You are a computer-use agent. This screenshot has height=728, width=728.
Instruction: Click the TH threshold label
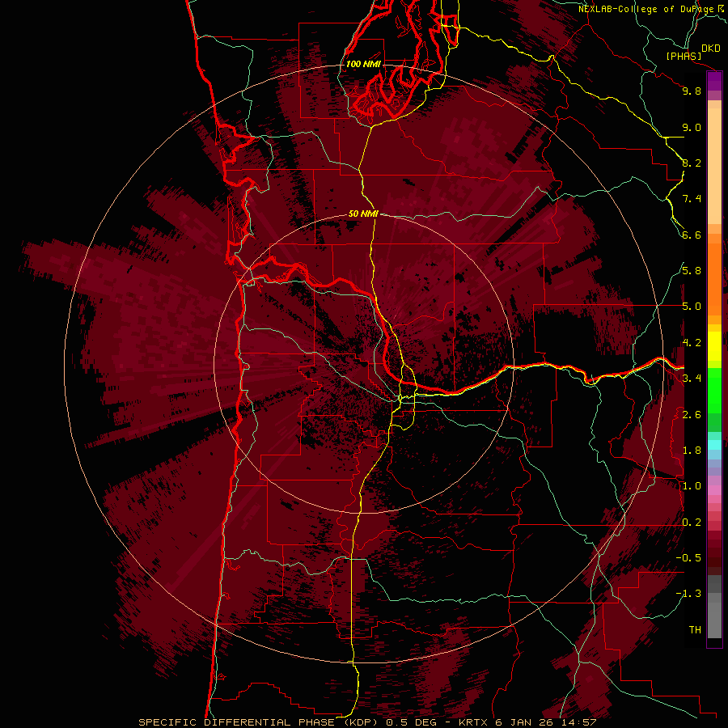pos(695,630)
